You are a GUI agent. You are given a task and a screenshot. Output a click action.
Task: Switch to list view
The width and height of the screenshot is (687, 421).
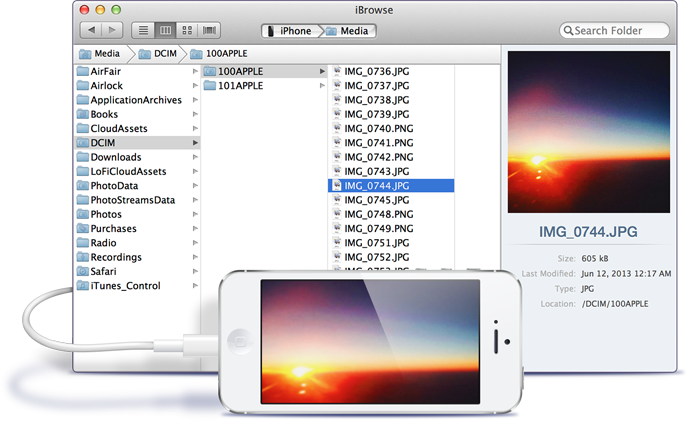pyautogui.click(x=143, y=30)
